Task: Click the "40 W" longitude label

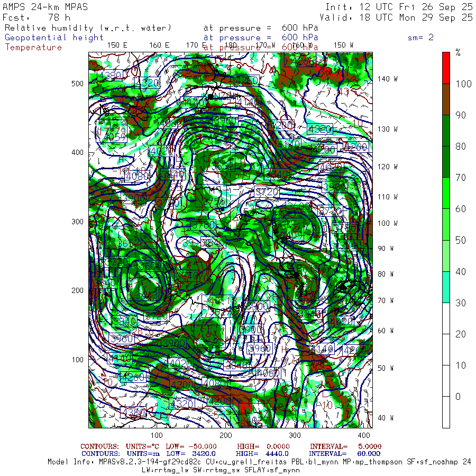Action: (386, 418)
